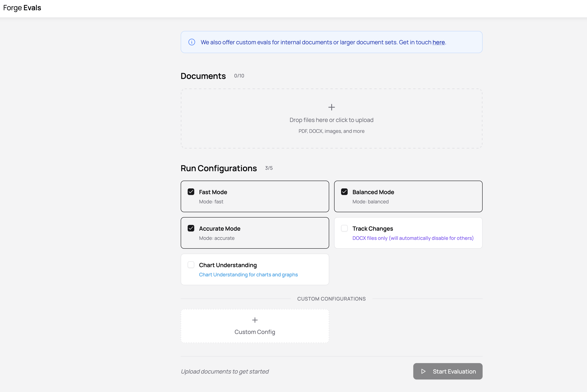Click the plus icon above Custom Config
The image size is (587, 392).
click(x=255, y=320)
